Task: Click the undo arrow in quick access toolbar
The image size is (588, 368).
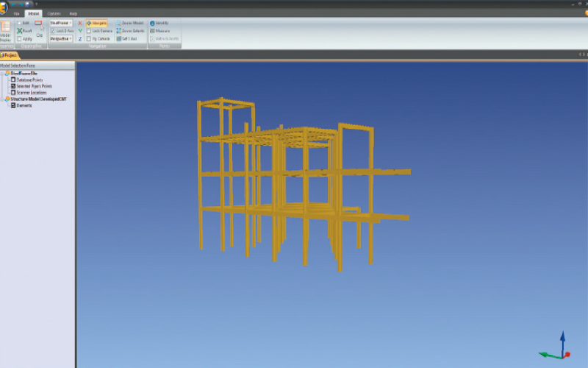Action: pos(14,4)
